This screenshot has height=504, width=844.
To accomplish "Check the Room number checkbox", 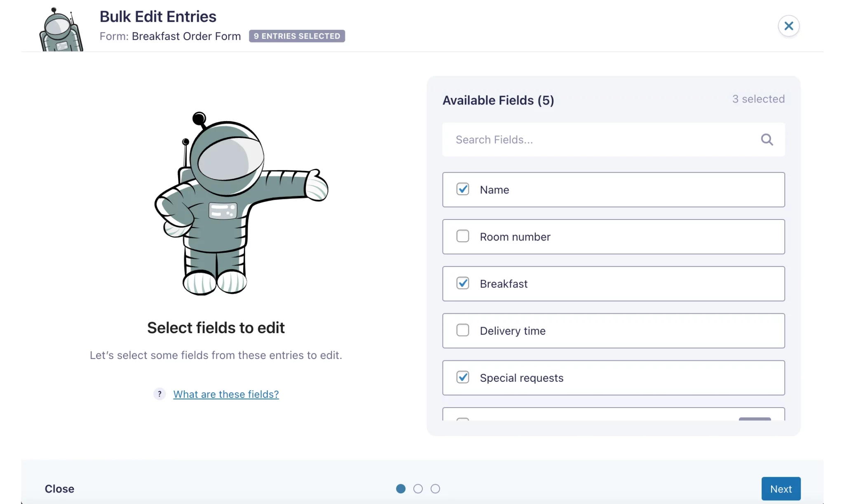I will [462, 236].
